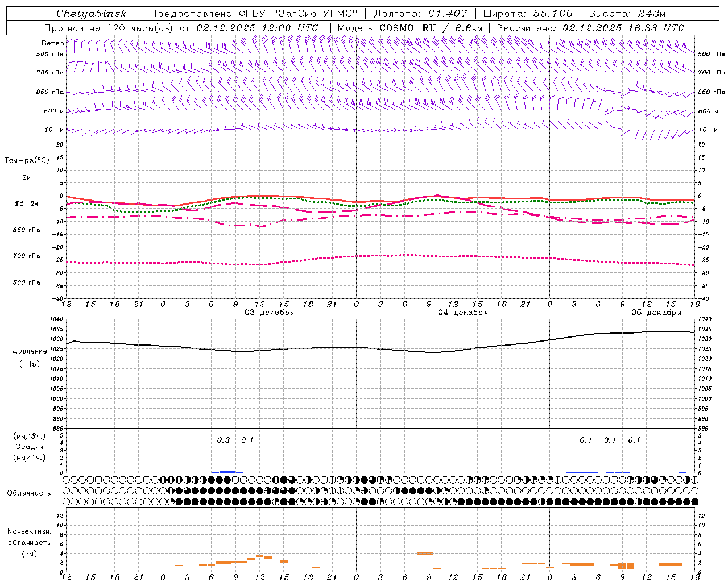Select the Td 2м dew point legend label
The width and height of the screenshot is (728, 582).
26,203
